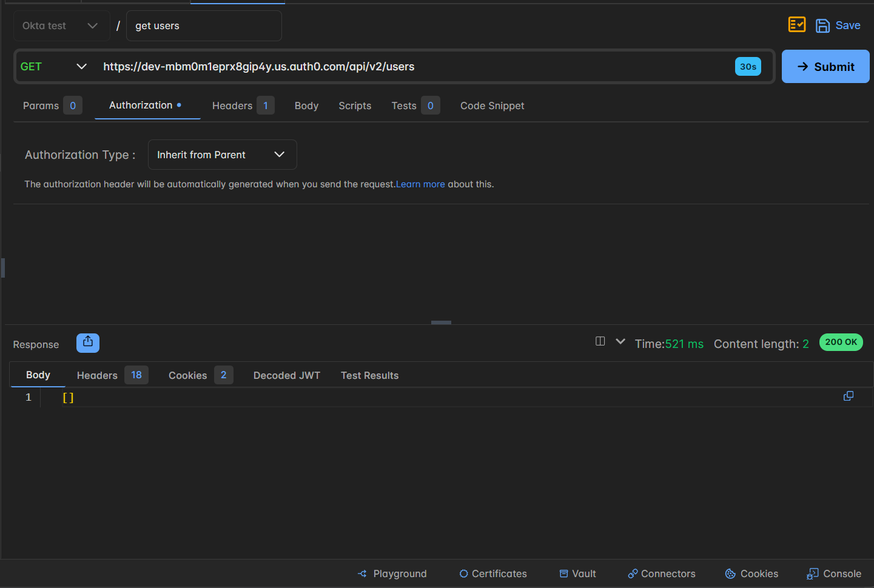This screenshot has width=874, height=588.
Task: Open the Playground from bottom bar
Action: (392, 573)
